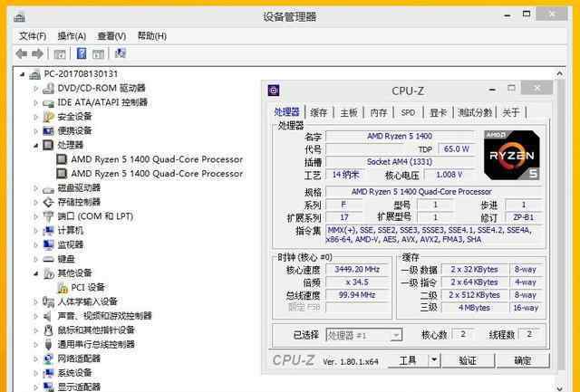The image size is (580, 392).
Task: Click the 核心电压 value 1.008 V
Action: click(449, 175)
